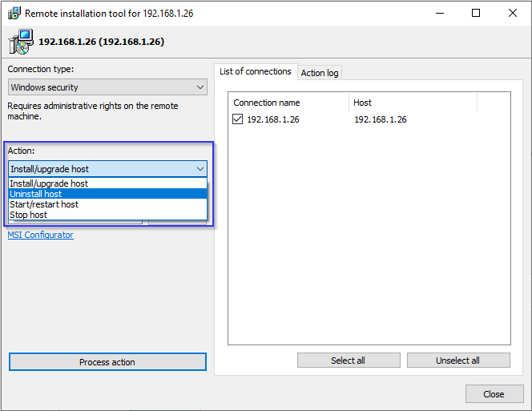Switch to the List of connections tab

256,72
